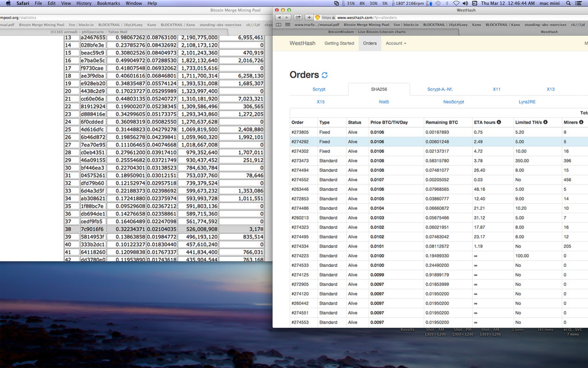This screenshot has height=368, width=588.
Task: Go forward in the WestHash Safari window
Action: coord(287,17)
